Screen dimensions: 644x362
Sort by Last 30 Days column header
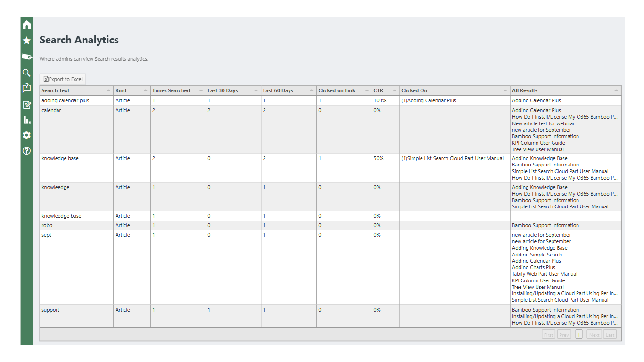click(x=233, y=90)
